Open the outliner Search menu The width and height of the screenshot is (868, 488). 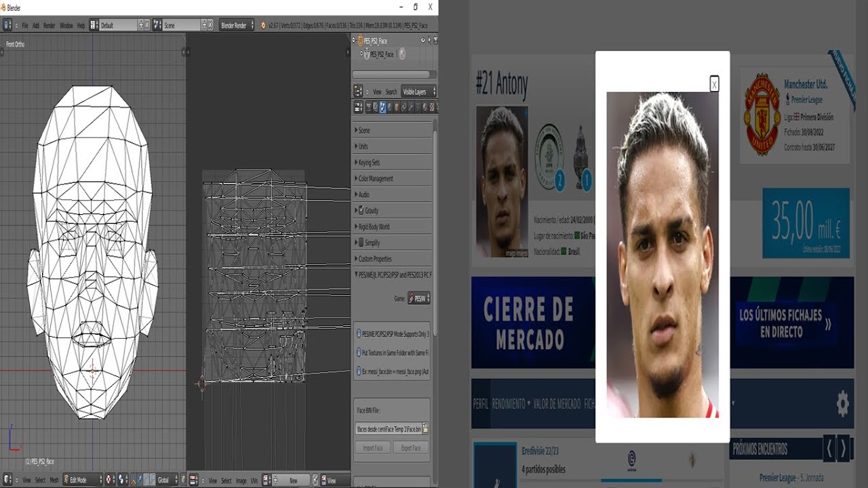coord(391,91)
